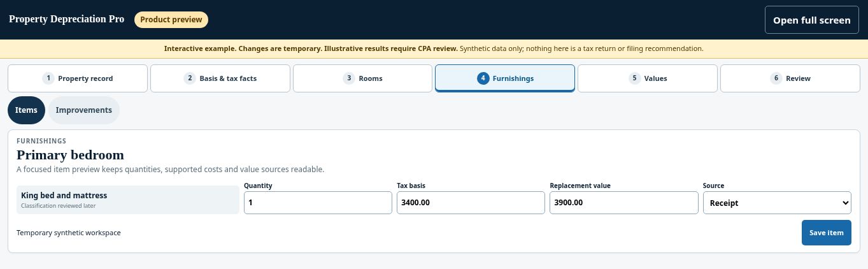Select the Items pill tab
The height and width of the screenshot is (269, 868).
(26, 110)
